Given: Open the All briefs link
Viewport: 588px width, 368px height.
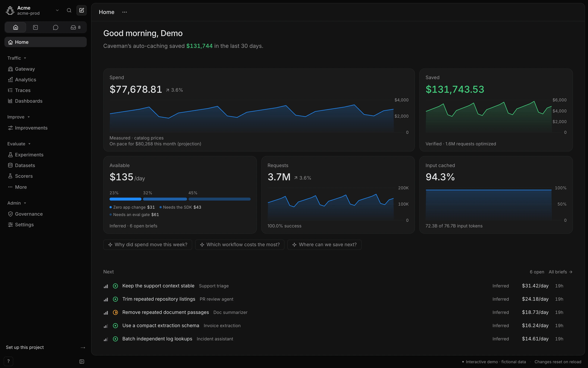Looking at the screenshot, I should 560,272.
